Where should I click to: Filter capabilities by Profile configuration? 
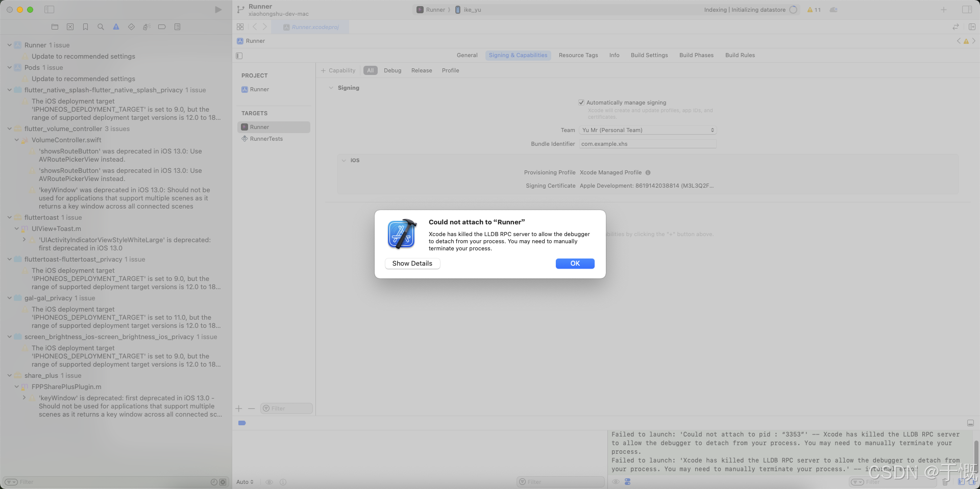pos(451,70)
